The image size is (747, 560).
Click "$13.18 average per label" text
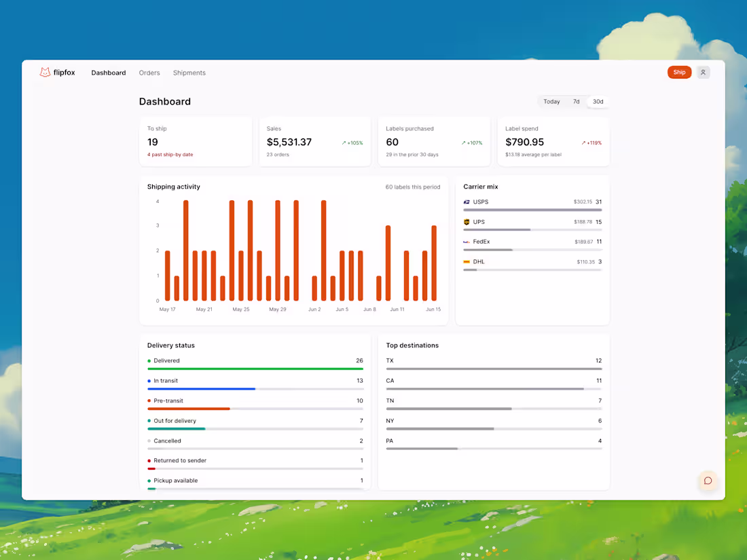534,155
